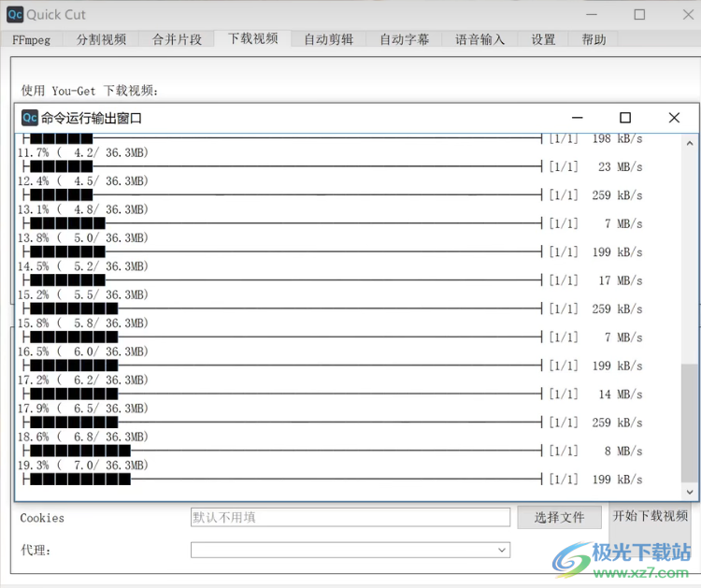701x588 pixels.
Task: Click the 使用 You-Get 下载视频 label
Action: [x=90, y=91]
